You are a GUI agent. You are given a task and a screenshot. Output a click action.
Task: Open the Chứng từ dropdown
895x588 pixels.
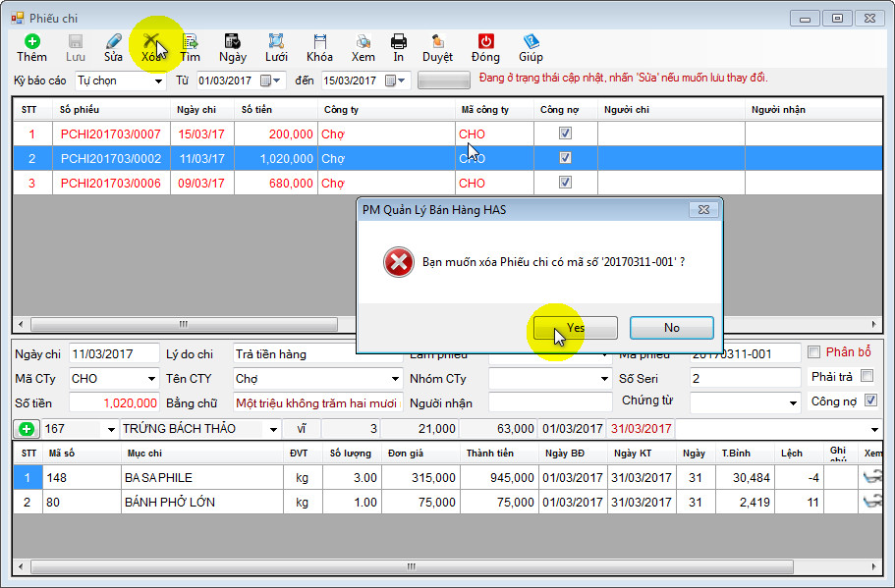click(x=793, y=403)
